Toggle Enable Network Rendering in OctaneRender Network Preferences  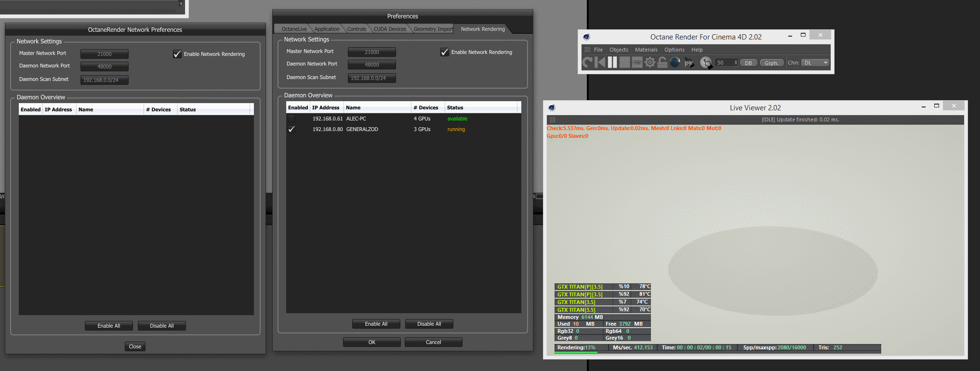(x=177, y=54)
